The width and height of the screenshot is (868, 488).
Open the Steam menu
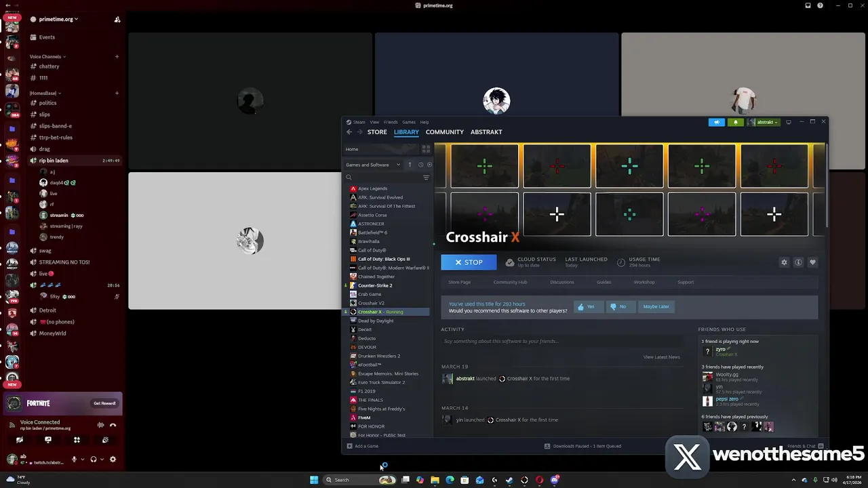pos(359,122)
